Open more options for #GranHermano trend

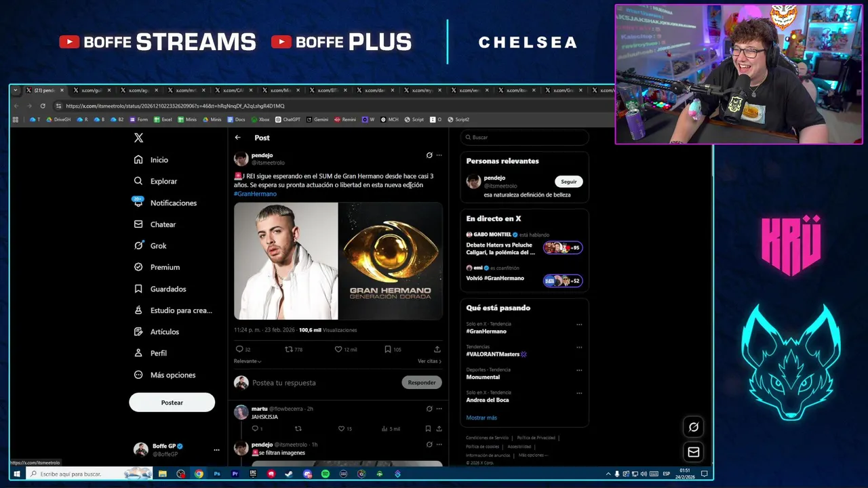tap(579, 325)
